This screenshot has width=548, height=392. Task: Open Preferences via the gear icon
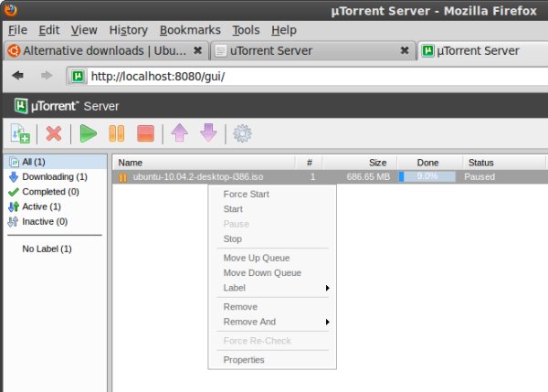[242, 133]
